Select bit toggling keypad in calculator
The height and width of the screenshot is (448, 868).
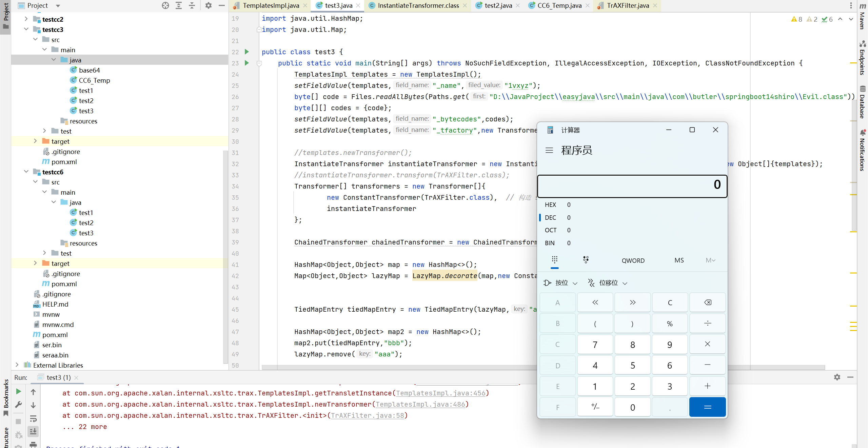click(x=586, y=260)
